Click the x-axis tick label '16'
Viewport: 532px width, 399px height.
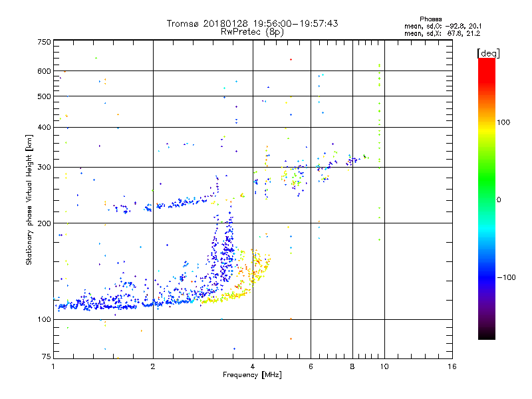coord(452,366)
